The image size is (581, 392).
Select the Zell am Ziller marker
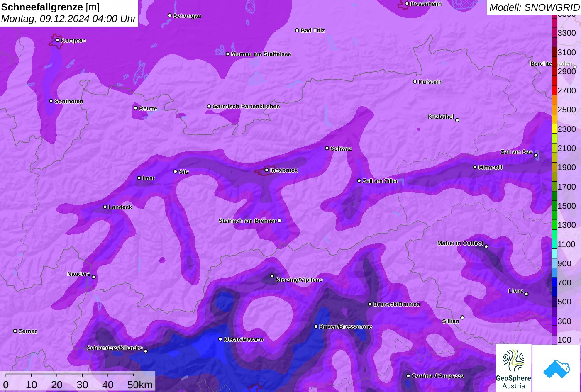[x=359, y=181]
